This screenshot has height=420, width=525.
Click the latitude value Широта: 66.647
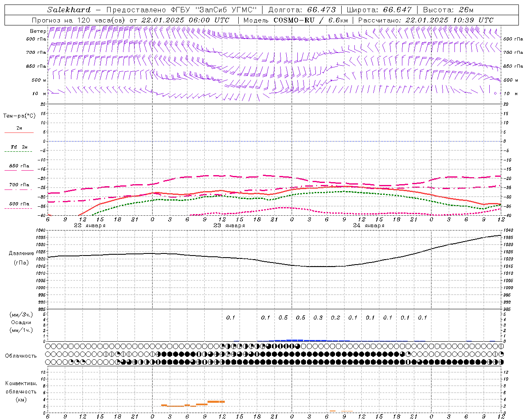(x=379, y=10)
